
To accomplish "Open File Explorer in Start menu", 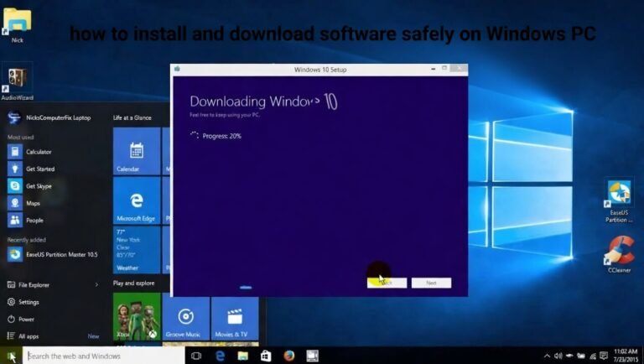I will tap(29, 284).
